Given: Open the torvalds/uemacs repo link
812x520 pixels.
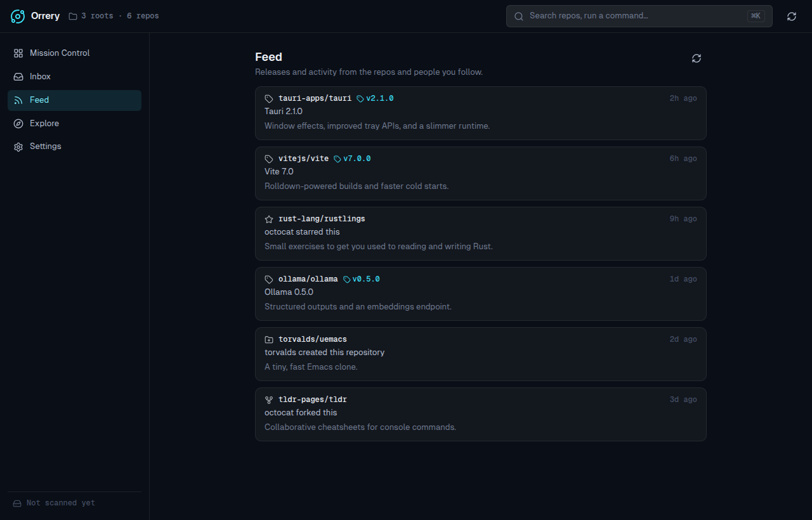Looking at the screenshot, I should point(313,339).
